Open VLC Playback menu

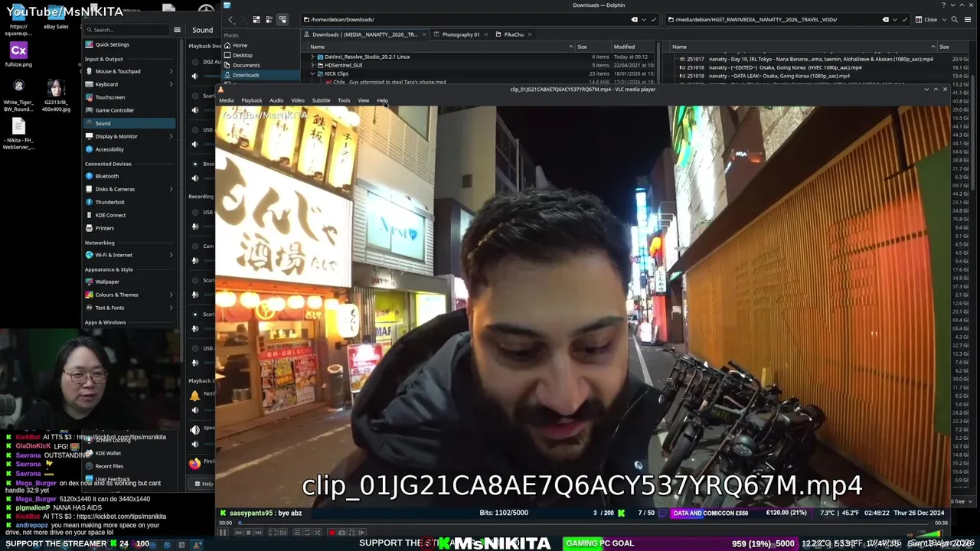[252, 100]
